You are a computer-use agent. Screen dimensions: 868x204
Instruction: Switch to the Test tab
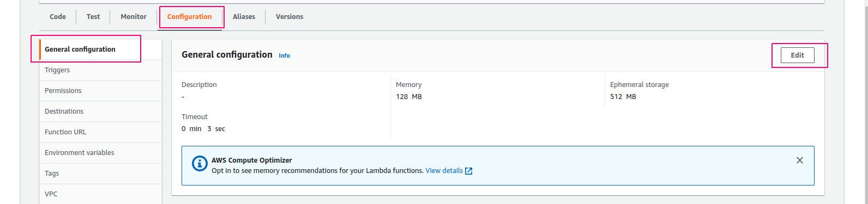[x=93, y=17]
